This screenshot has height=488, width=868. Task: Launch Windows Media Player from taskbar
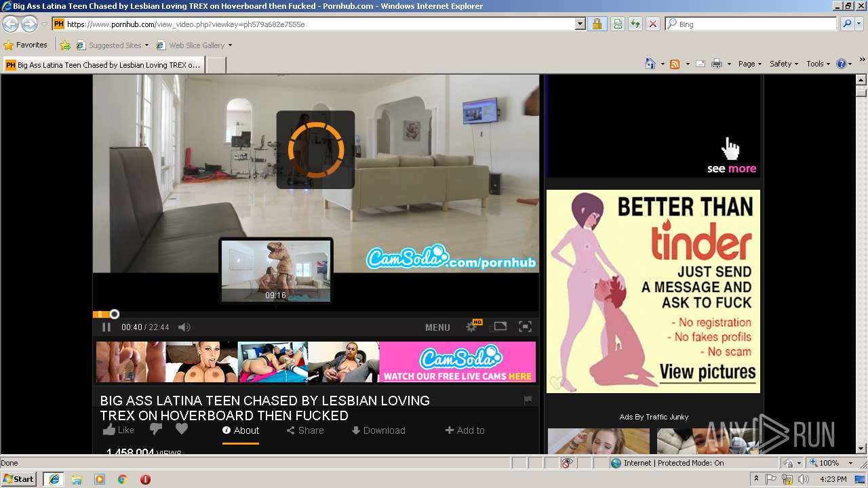pyautogui.click(x=100, y=479)
